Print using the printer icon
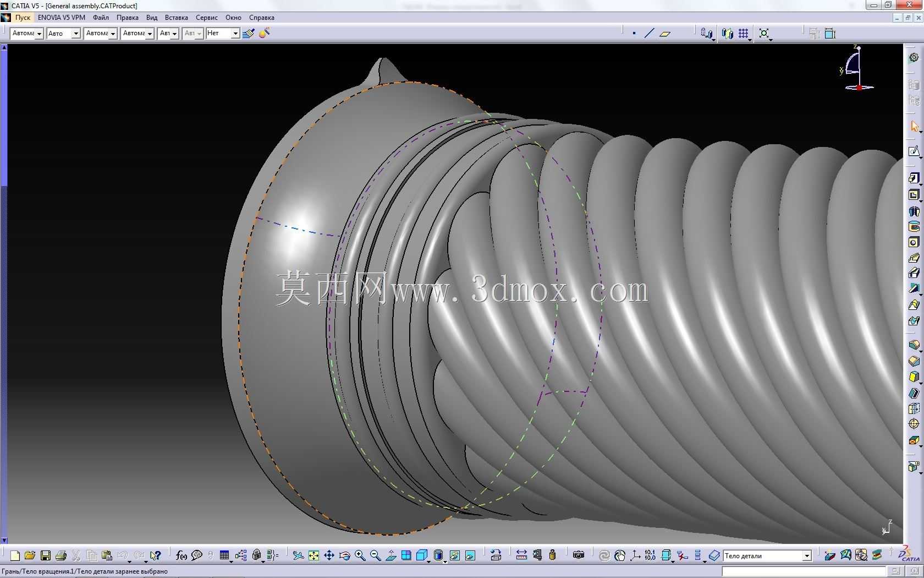This screenshot has height=578, width=924. 61,555
